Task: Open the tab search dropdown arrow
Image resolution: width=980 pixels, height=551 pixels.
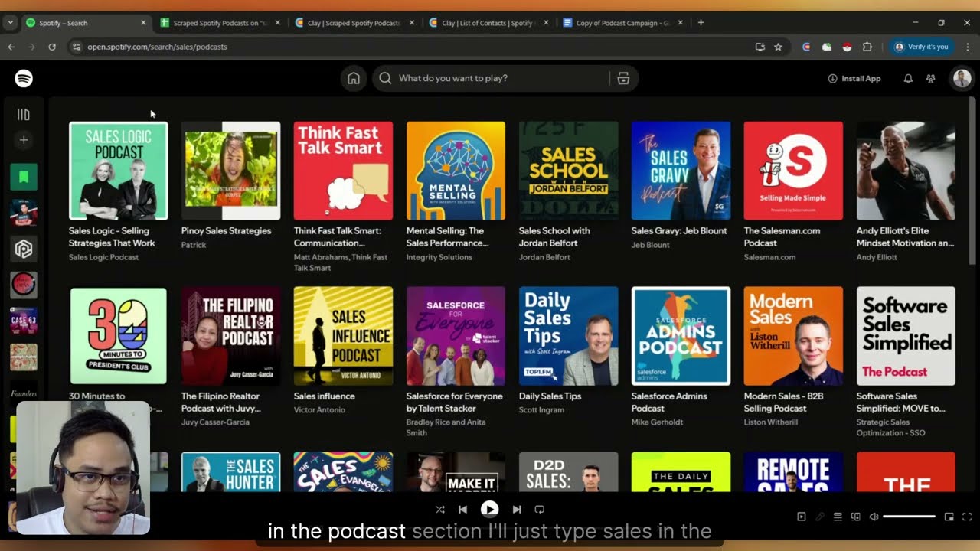Action: point(10,23)
